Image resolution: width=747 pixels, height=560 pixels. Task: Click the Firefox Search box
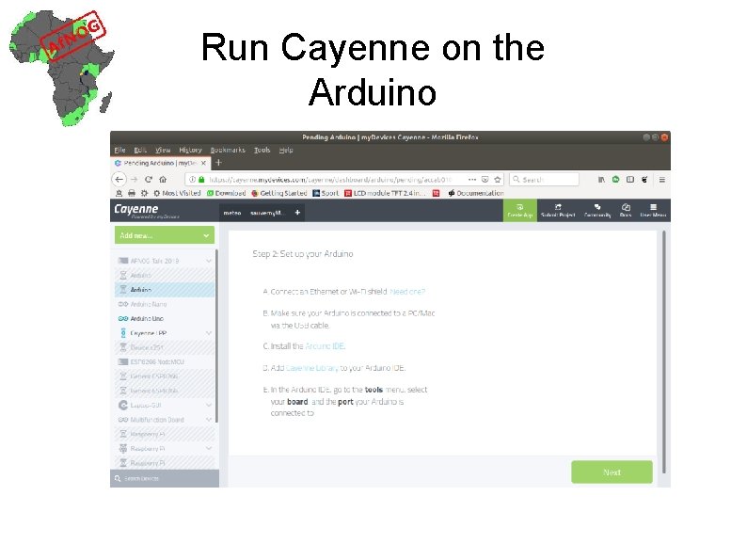point(544,180)
